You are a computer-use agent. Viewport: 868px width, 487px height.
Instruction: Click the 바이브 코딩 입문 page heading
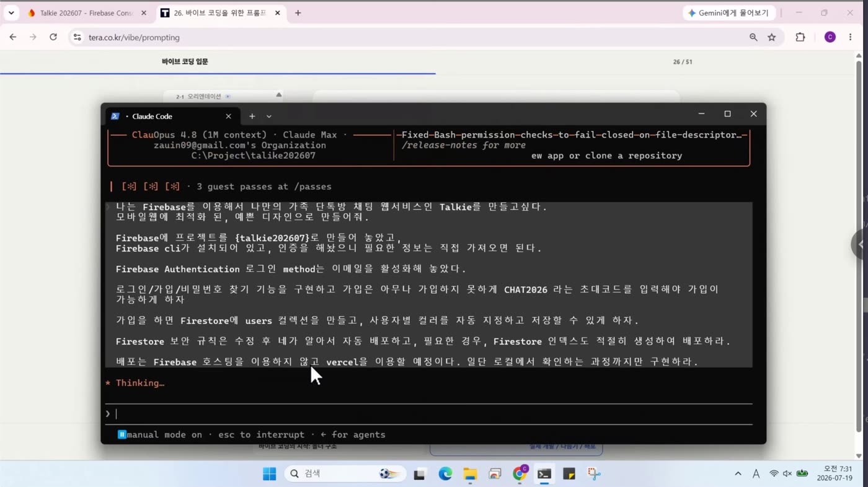coord(185,62)
